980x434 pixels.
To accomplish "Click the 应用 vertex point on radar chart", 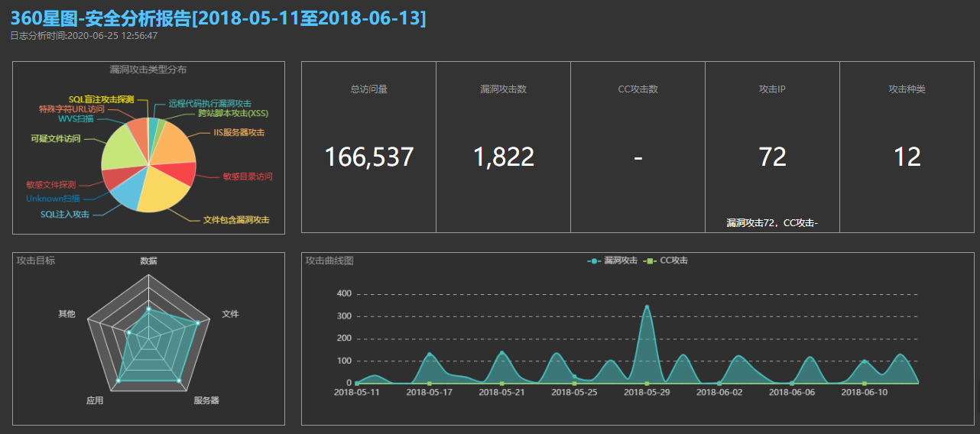I will click(118, 381).
